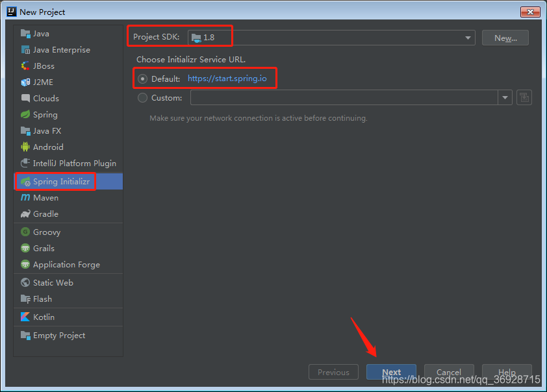Click the J2ME icon
Image resolution: width=547 pixels, height=392 pixels.
(x=25, y=82)
